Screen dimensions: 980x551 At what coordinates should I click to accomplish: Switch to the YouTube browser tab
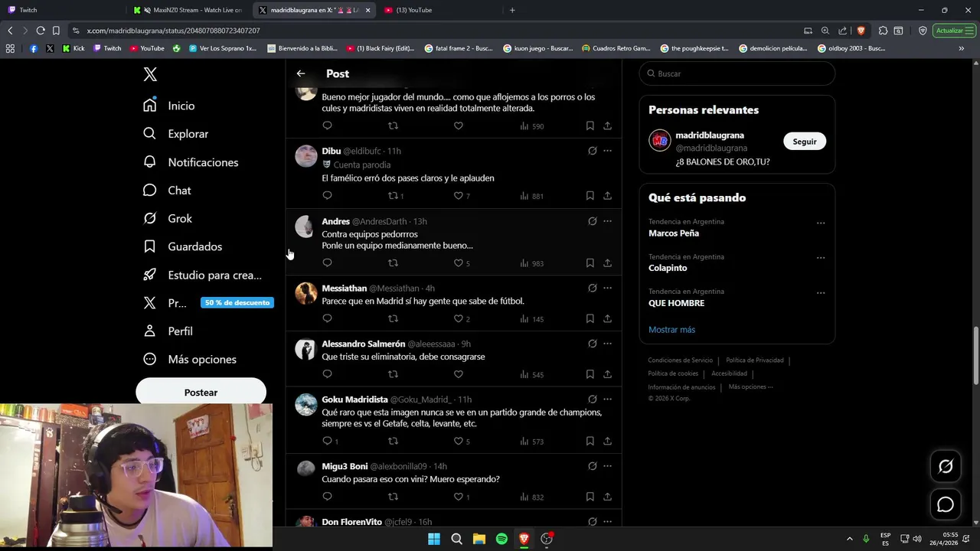point(439,10)
